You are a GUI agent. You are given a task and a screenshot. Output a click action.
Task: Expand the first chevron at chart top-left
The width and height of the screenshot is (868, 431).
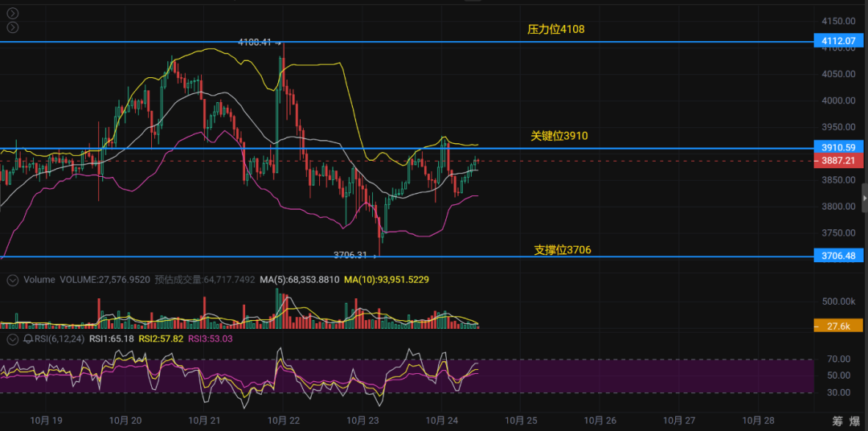[11, 14]
